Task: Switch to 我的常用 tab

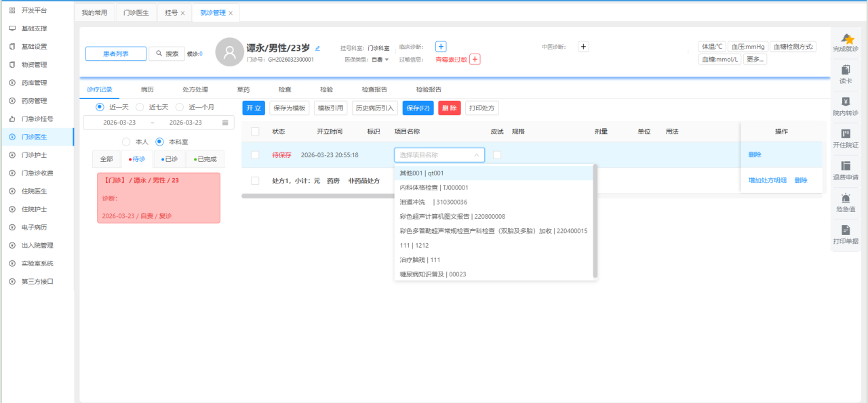Action: [x=94, y=13]
